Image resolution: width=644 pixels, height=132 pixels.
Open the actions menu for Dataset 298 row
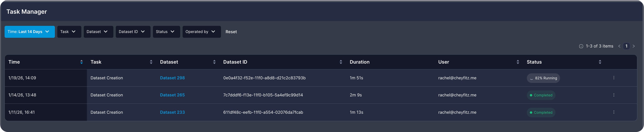(x=614, y=78)
